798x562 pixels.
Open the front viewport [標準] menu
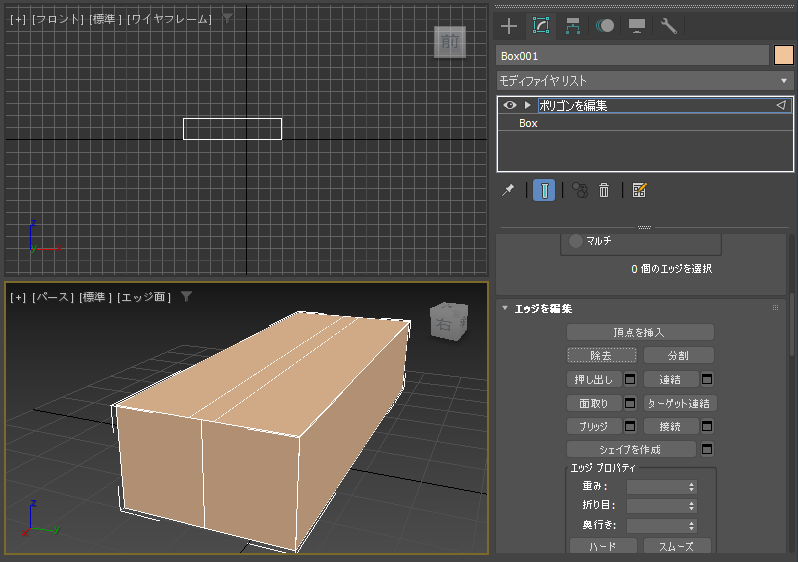(105, 19)
